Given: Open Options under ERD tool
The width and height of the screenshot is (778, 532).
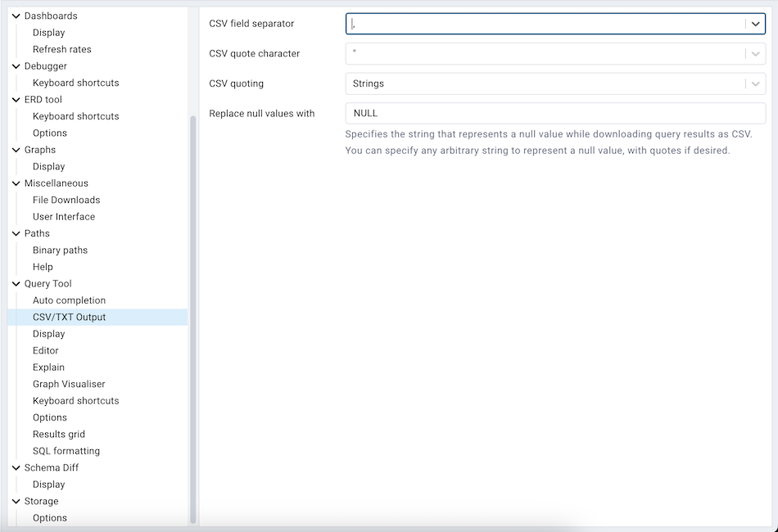Looking at the screenshot, I should (x=50, y=133).
